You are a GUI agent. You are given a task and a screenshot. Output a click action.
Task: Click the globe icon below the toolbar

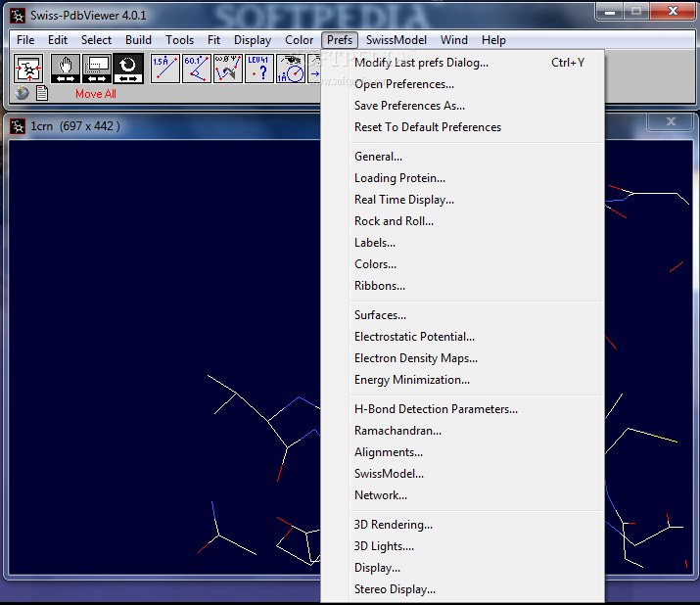click(22, 93)
